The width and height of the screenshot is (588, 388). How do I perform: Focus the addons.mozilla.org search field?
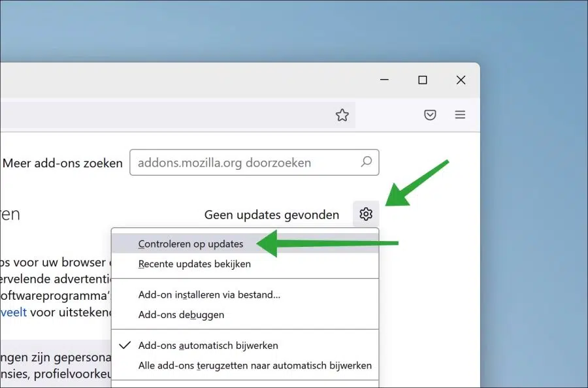pos(254,163)
